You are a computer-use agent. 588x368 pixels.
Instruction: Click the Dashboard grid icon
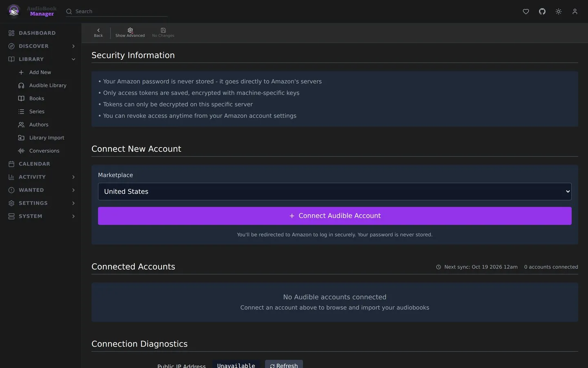11,33
